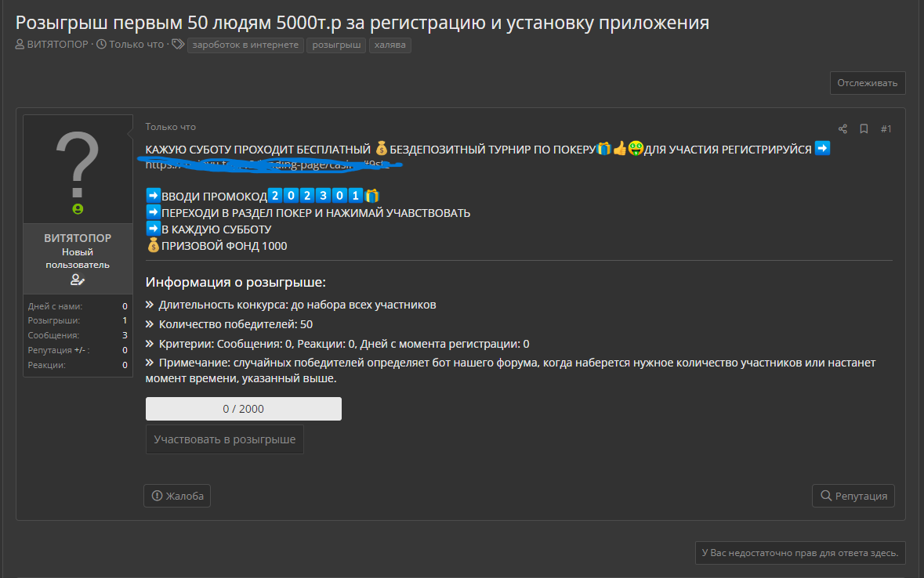Viewport: 924px width, 578px height.
Task: Click the user edit icon under Новый пользователь
Action: click(78, 280)
